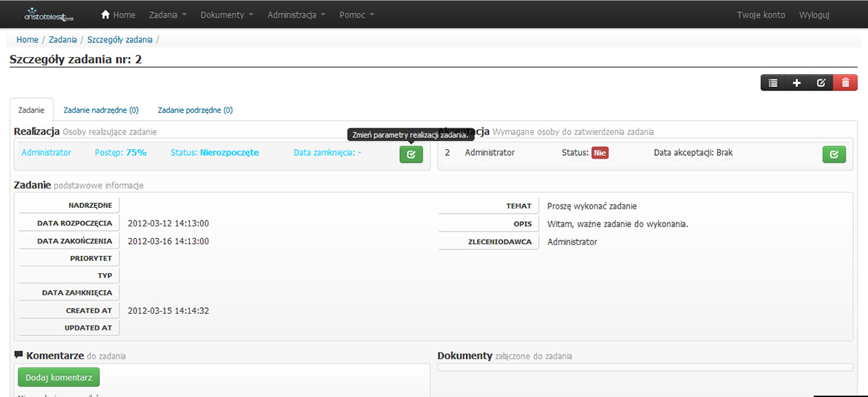Click green edit button in Akceptacja panel
868x397 pixels.
click(x=834, y=154)
